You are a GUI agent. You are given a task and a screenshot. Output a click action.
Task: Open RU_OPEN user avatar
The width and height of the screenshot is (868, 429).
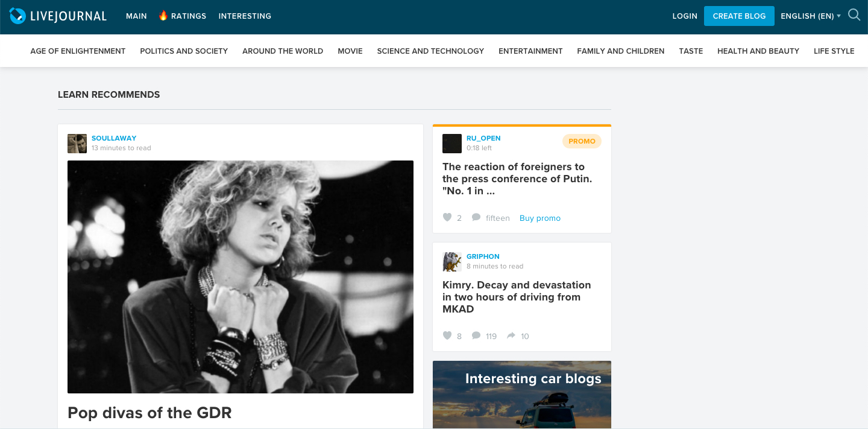coord(452,144)
